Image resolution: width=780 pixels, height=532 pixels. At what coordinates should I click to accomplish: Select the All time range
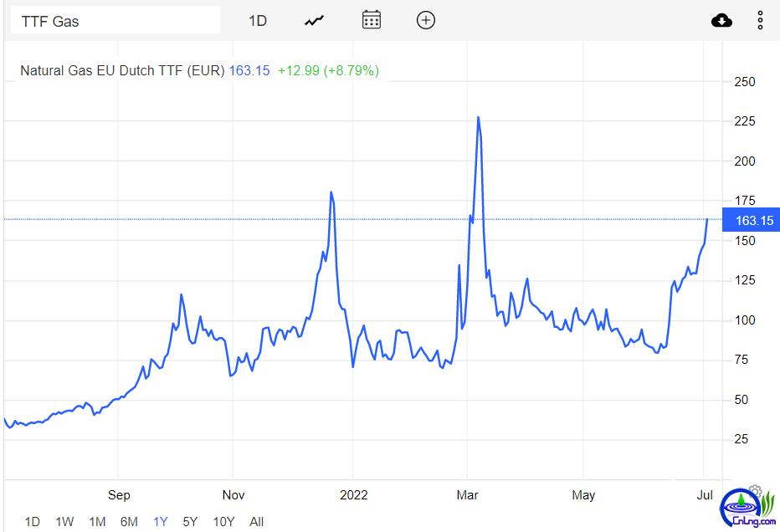pyautogui.click(x=257, y=522)
